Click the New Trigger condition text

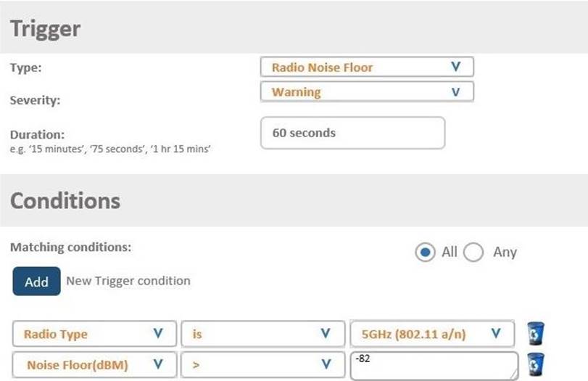[128, 281]
